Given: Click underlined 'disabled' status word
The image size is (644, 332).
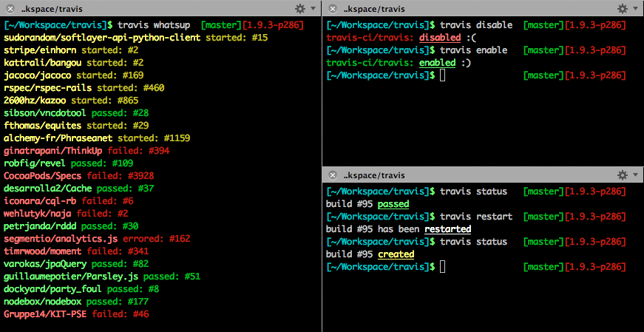Looking at the screenshot, I should pyautogui.click(x=440, y=38).
